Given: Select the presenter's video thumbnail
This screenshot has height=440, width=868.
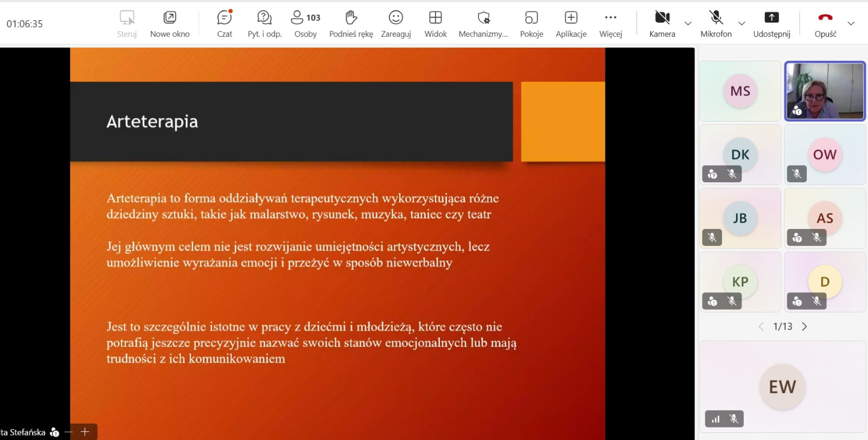Looking at the screenshot, I should 825,91.
